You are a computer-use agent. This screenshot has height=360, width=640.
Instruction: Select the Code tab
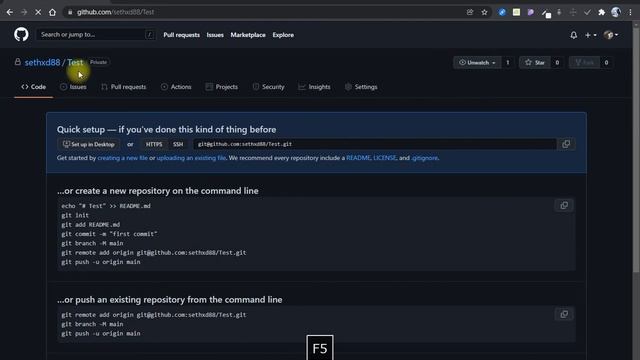pyautogui.click(x=33, y=87)
